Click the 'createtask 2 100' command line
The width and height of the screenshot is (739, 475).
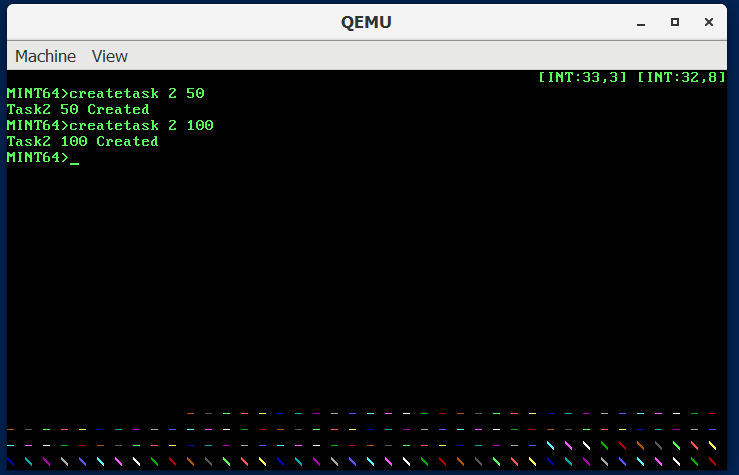(110, 125)
